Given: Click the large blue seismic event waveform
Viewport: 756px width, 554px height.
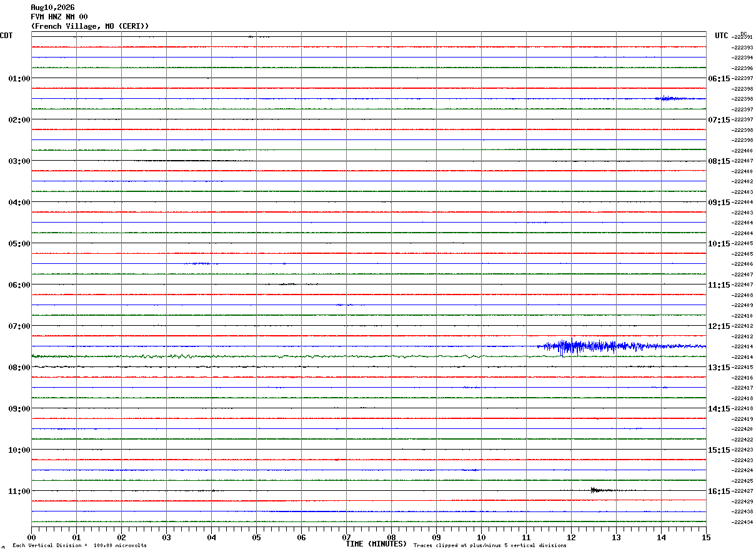Looking at the screenshot, I should [x=622, y=346].
